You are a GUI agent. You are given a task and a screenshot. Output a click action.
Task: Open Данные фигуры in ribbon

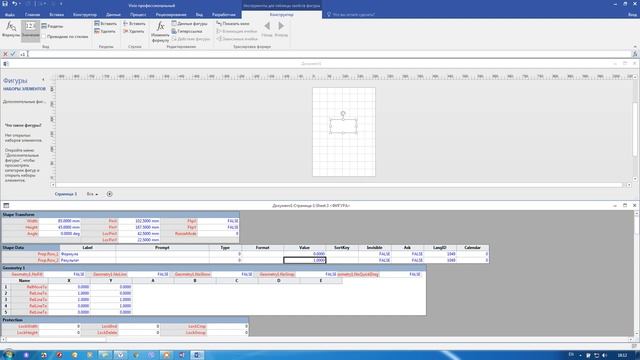189,24
